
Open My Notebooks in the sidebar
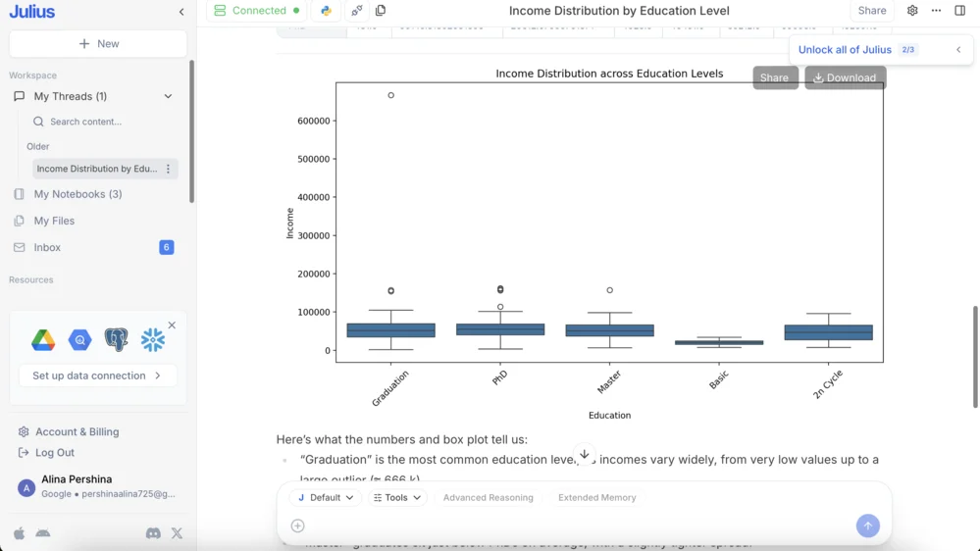77,194
